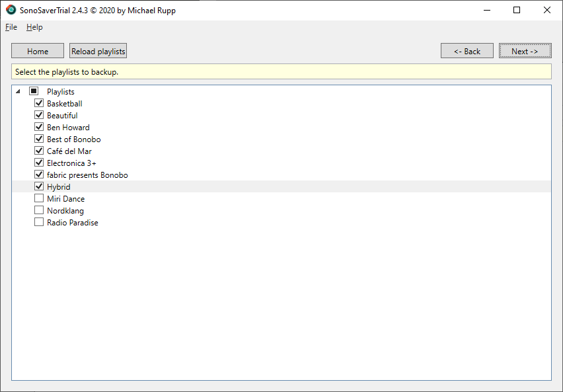Uncheck the Basketball playlist
This screenshot has height=392, width=563.
click(x=39, y=103)
